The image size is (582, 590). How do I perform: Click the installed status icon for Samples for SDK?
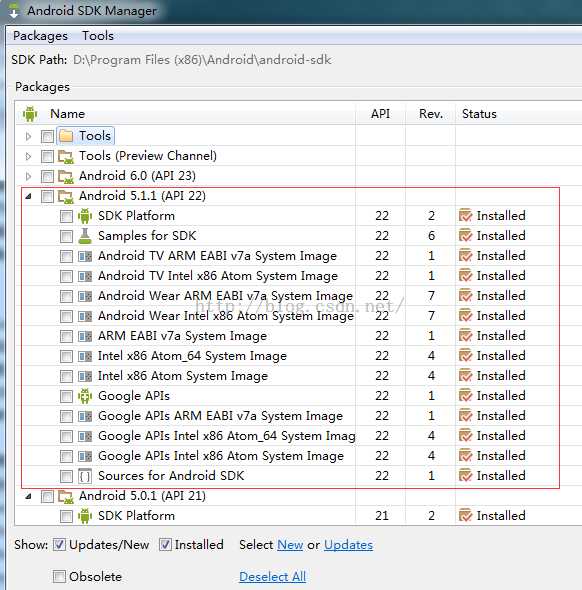pos(465,236)
